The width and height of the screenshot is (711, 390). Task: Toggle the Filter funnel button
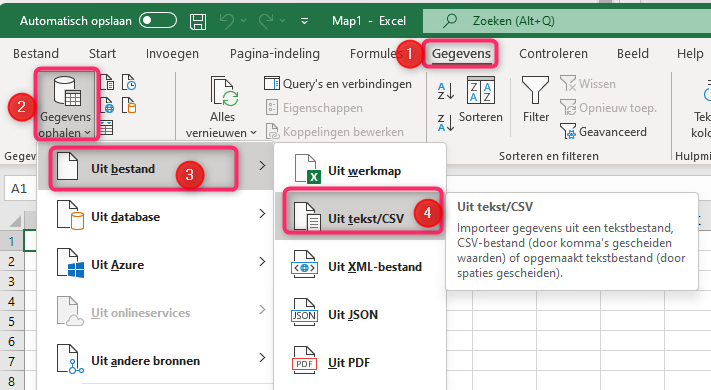click(536, 100)
